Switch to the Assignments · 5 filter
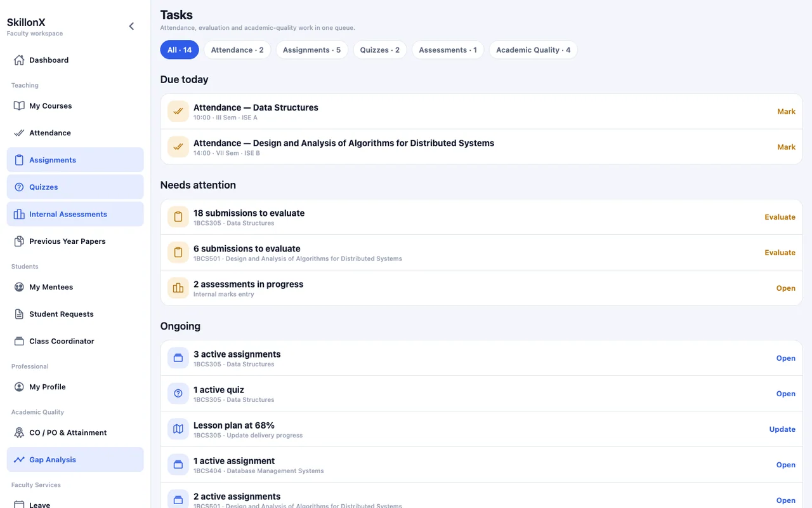The width and height of the screenshot is (812, 508). [x=311, y=50]
